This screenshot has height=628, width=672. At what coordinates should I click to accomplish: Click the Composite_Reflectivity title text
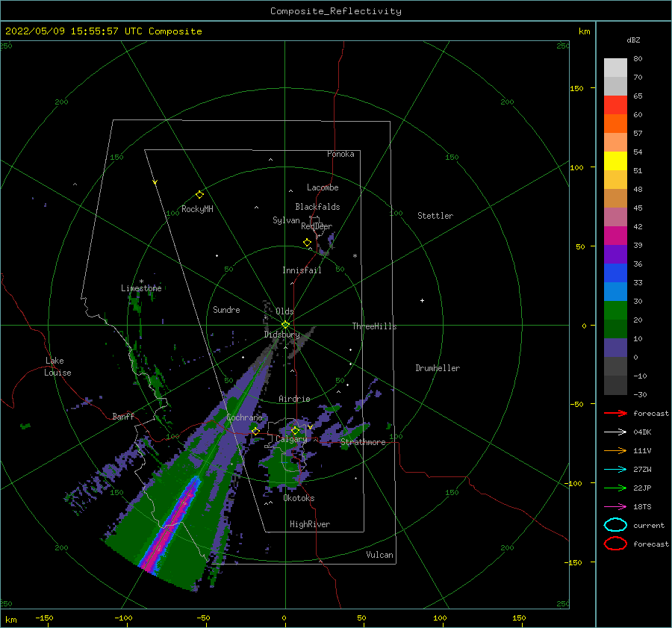tap(336, 11)
